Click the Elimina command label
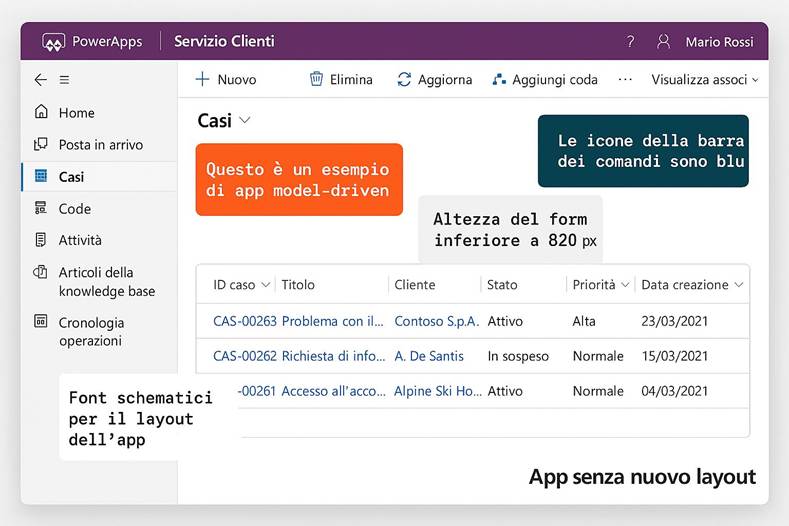 click(351, 80)
